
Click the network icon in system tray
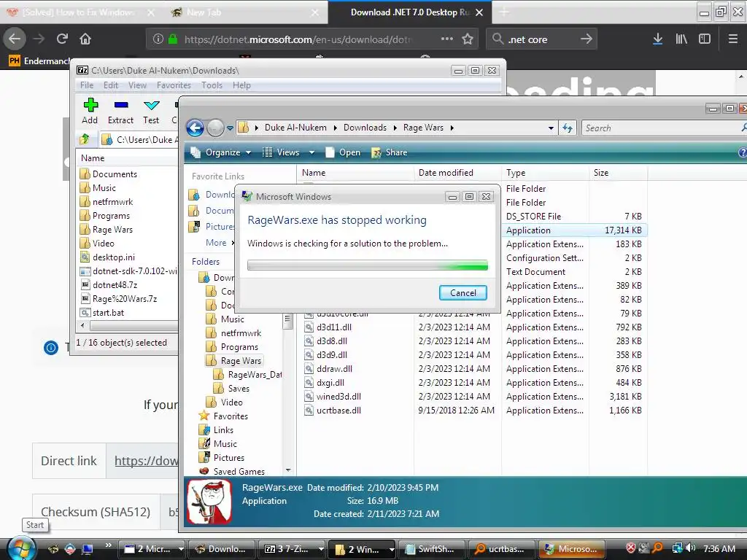[677, 548]
